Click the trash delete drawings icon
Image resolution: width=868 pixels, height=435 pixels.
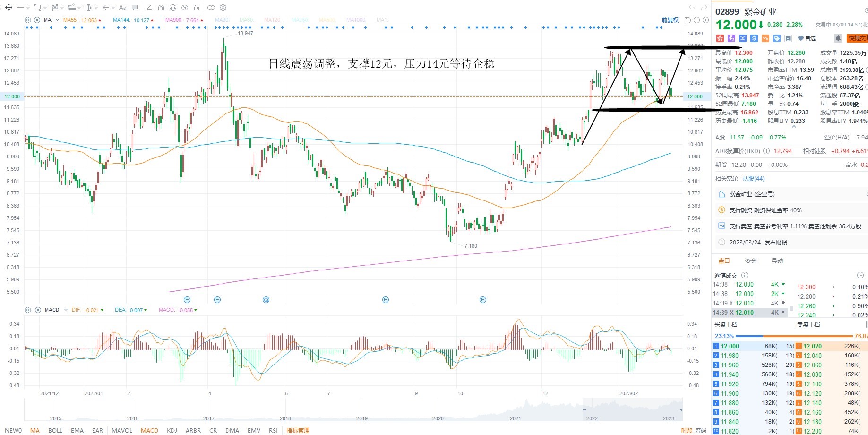[197, 8]
